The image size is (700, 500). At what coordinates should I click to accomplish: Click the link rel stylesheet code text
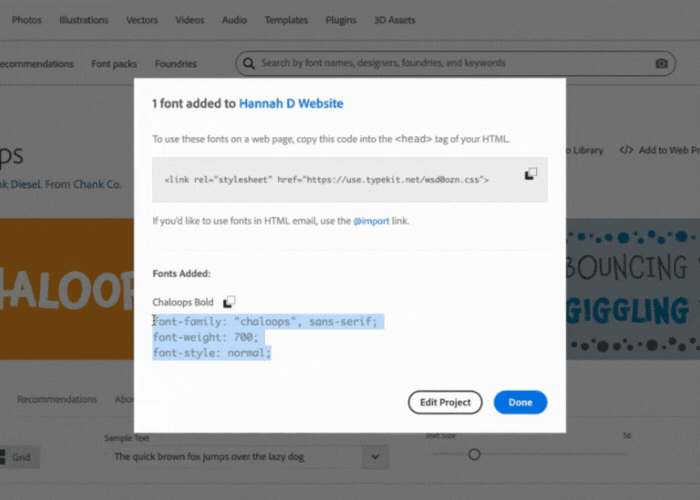tap(327, 180)
